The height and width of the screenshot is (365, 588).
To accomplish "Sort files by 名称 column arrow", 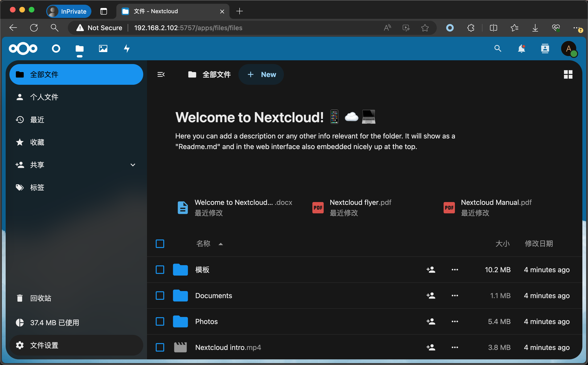I will [220, 244].
